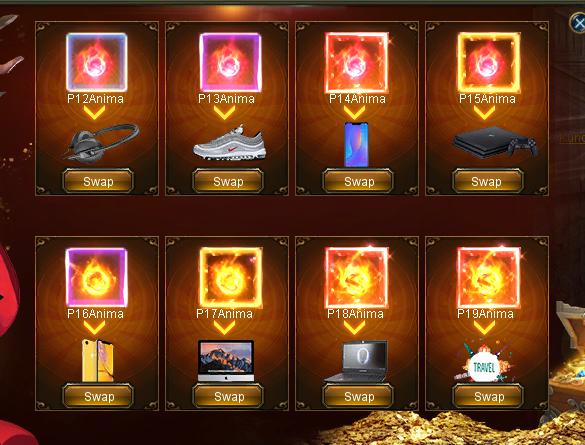
Task: Pick the P18Anima fire icon
Action: 357,278
